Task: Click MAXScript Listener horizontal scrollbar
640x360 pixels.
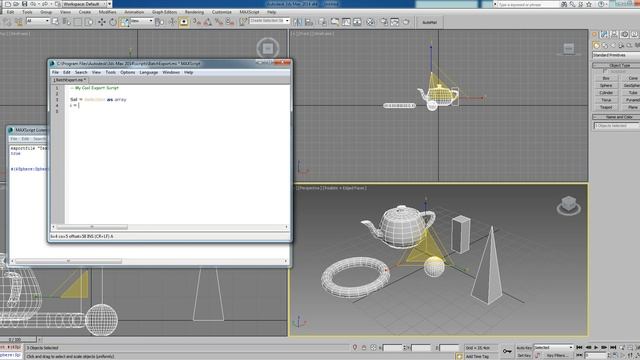Action: point(68,261)
